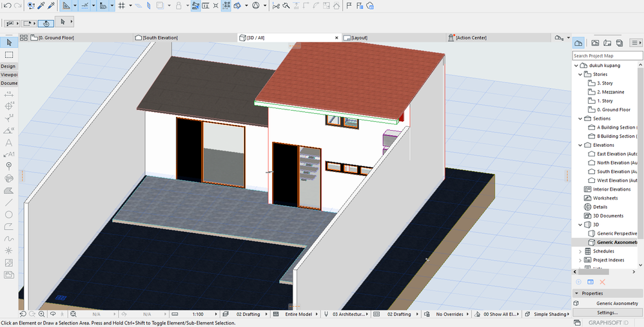Pick the Circle drawing tool
Screen dimensions: 644x327
(9, 214)
